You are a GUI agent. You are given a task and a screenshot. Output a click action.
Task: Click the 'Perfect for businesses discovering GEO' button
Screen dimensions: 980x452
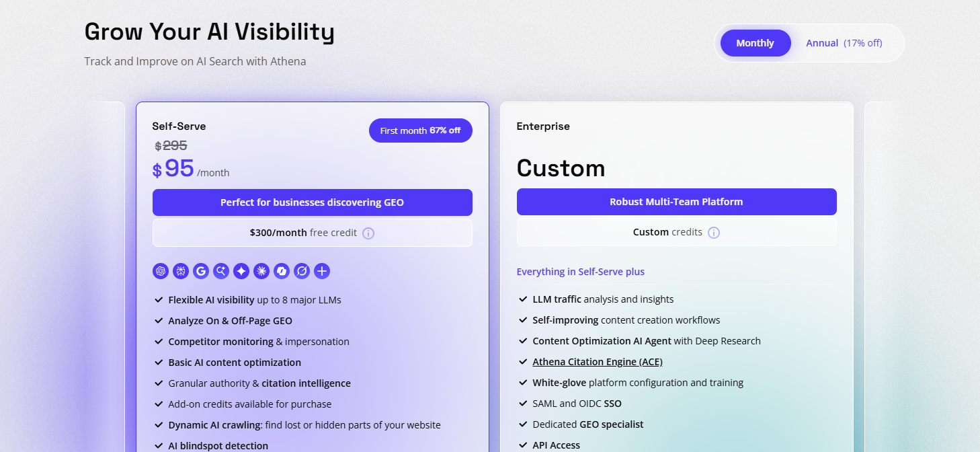[312, 202]
